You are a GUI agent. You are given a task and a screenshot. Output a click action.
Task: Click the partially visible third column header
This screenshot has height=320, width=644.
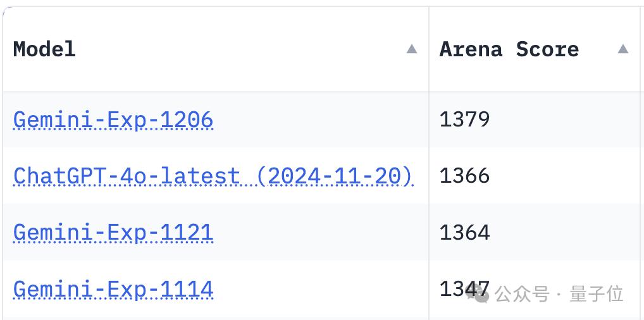tap(642, 49)
